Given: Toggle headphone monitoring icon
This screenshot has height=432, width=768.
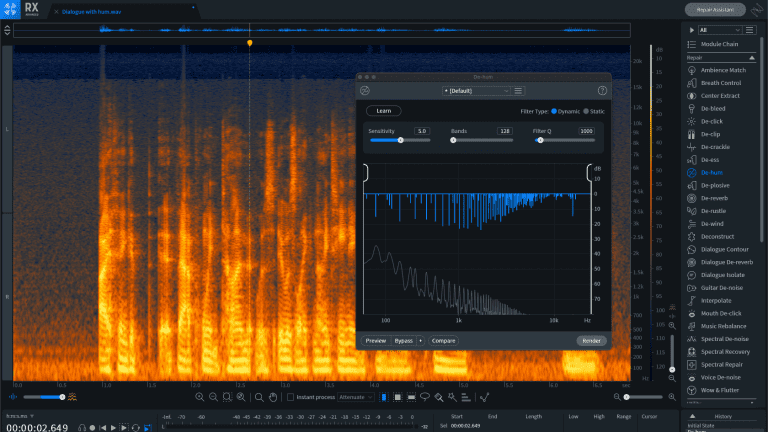Looking at the screenshot, I should point(82,428).
